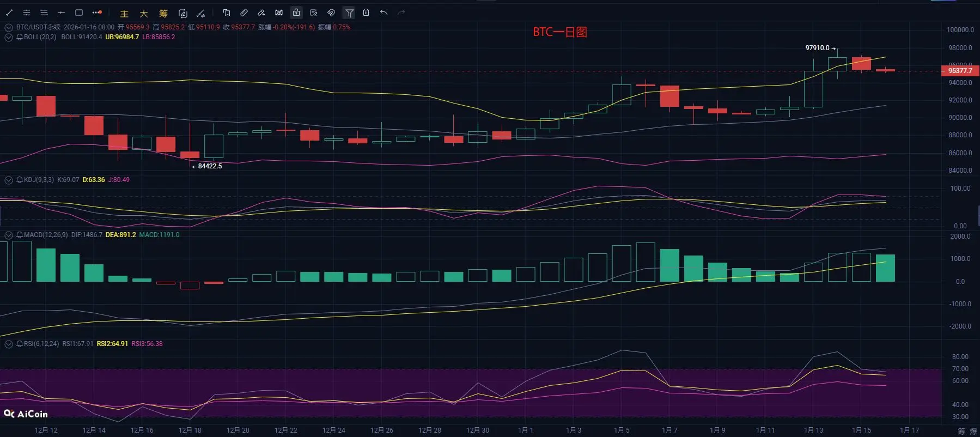Toggle drawing visibility eye-slash icon

coord(331,13)
